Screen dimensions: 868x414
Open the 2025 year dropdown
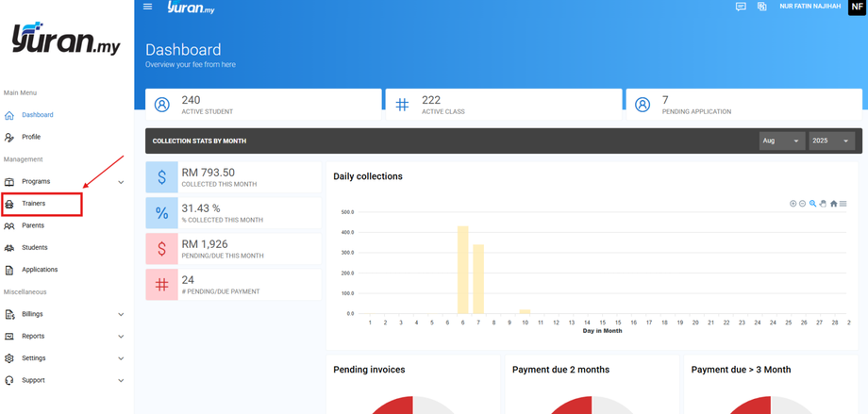pos(831,141)
